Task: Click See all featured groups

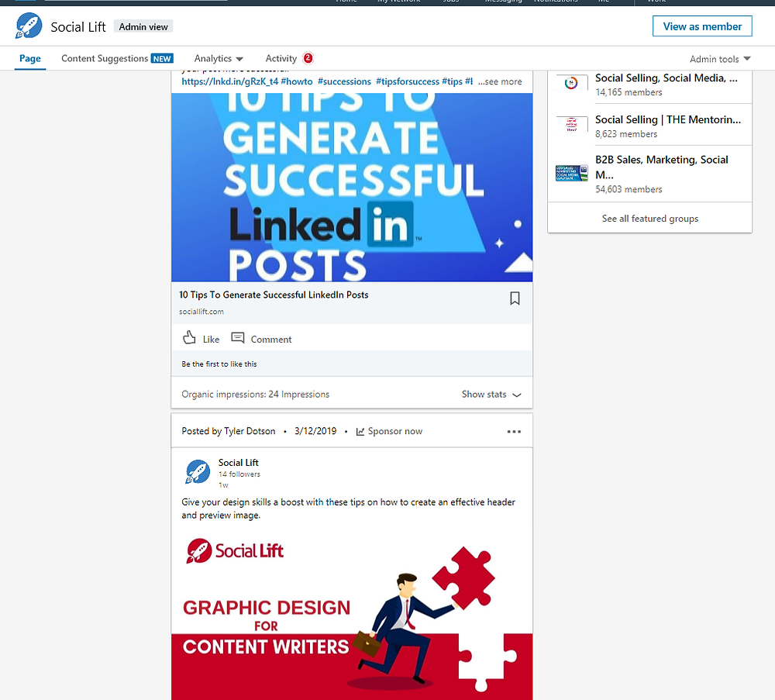Action: tap(650, 218)
